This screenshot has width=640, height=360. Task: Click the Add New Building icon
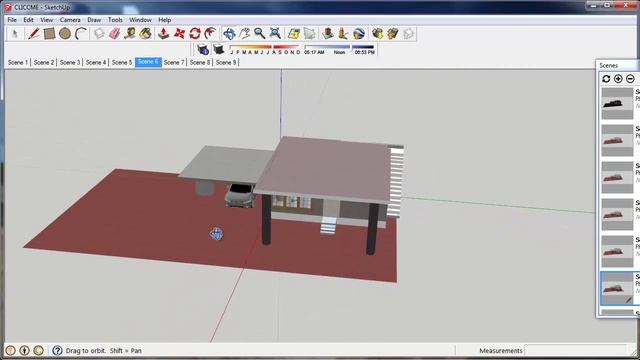tap(327, 34)
